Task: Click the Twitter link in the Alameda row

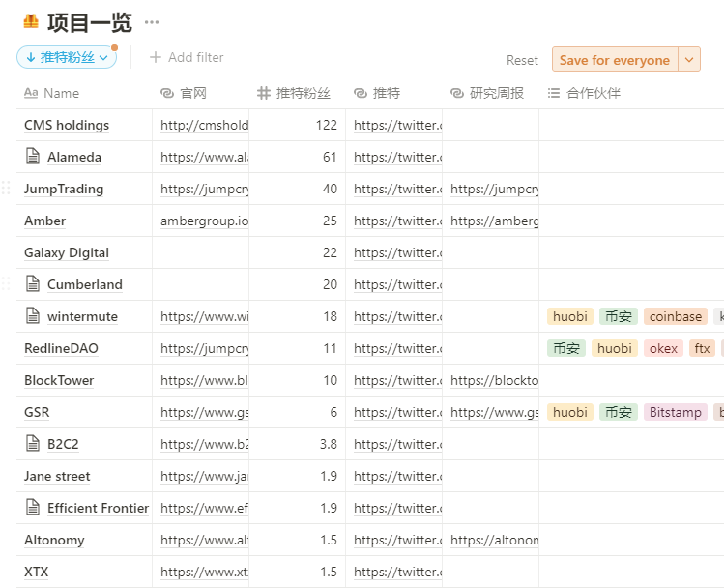Action: (x=397, y=157)
